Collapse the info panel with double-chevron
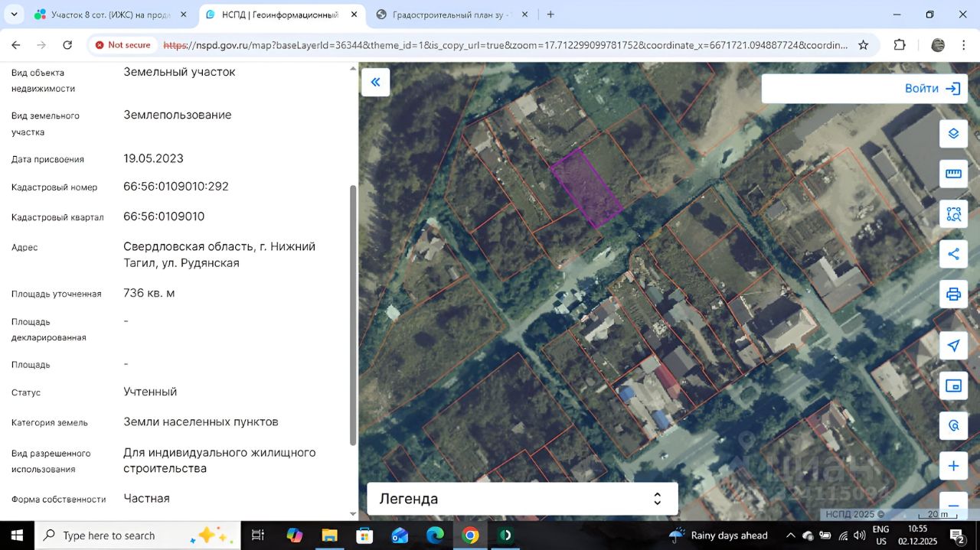The width and height of the screenshot is (980, 550). click(x=375, y=82)
